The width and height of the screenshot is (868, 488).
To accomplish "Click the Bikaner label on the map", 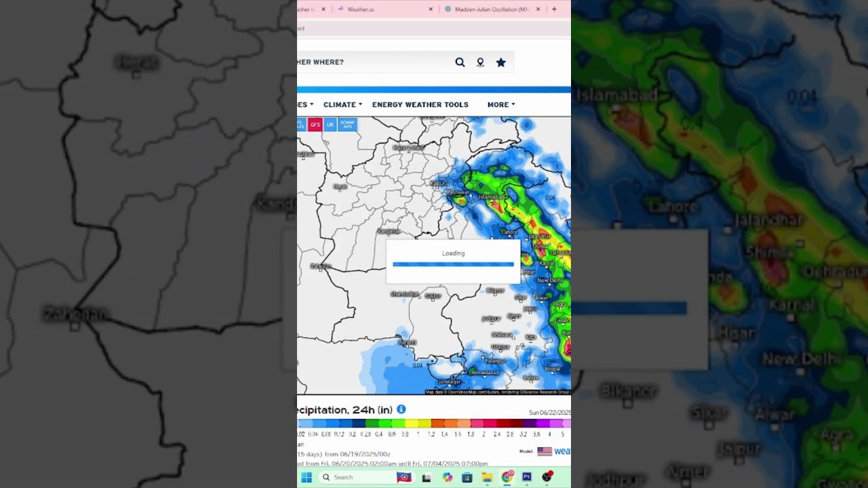I will (x=495, y=290).
